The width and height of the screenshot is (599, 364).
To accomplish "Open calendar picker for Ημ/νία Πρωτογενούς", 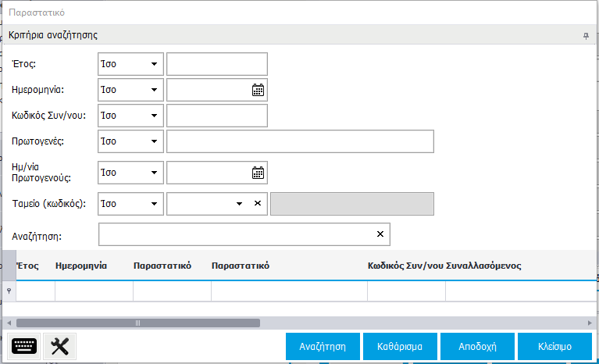I will point(258,173).
